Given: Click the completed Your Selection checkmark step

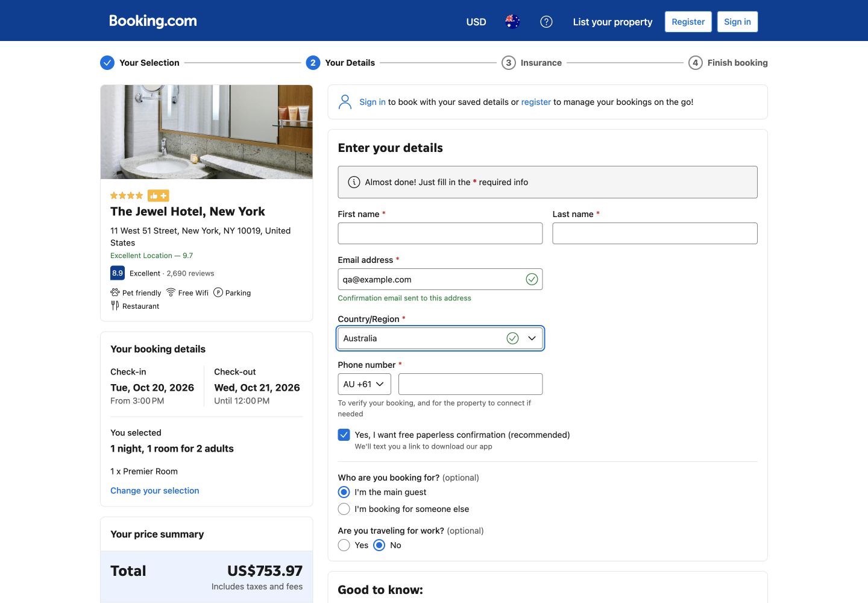Looking at the screenshot, I should [107, 63].
